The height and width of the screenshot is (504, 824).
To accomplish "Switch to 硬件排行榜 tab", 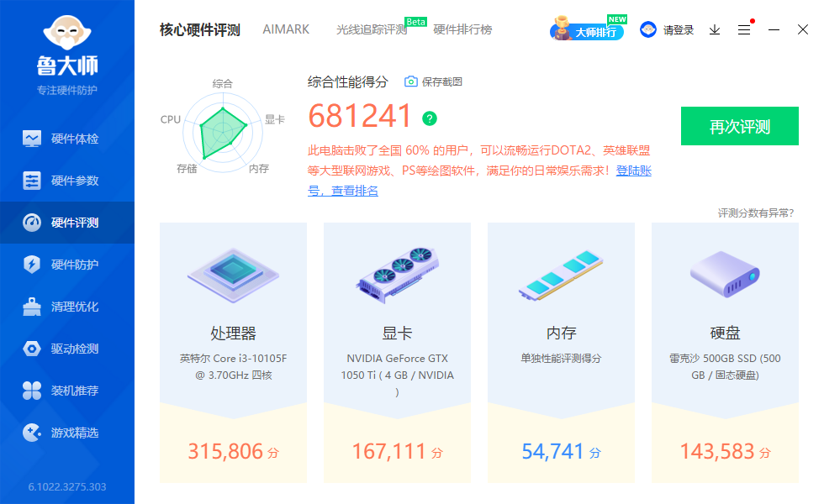I will [x=462, y=30].
